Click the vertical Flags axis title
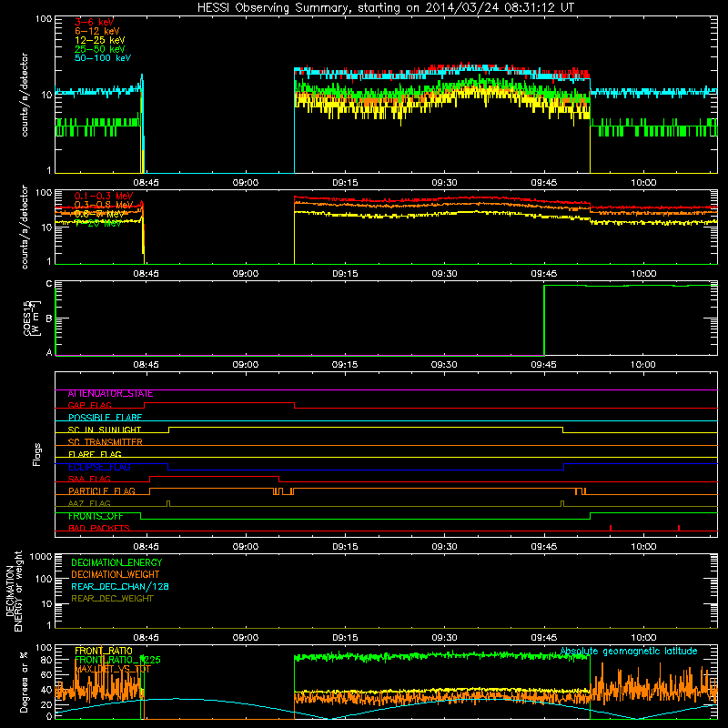Viewport: 728px width, 728px height. click(x=37, y=454)
